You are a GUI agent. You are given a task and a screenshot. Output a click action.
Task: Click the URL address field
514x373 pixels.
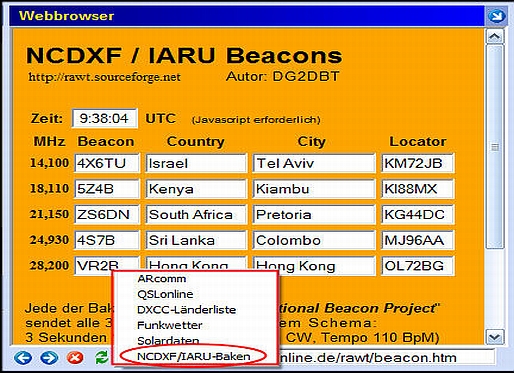386,358
